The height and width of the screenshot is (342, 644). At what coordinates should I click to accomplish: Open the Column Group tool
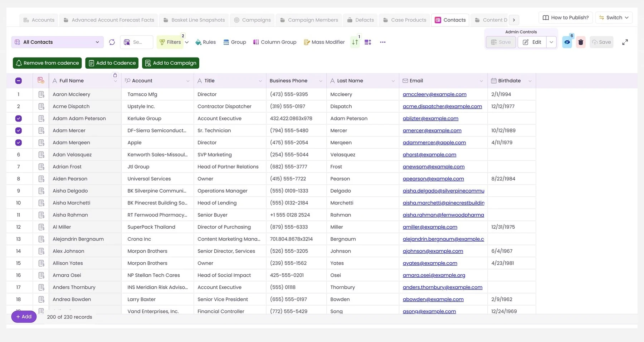coord(275,42)
